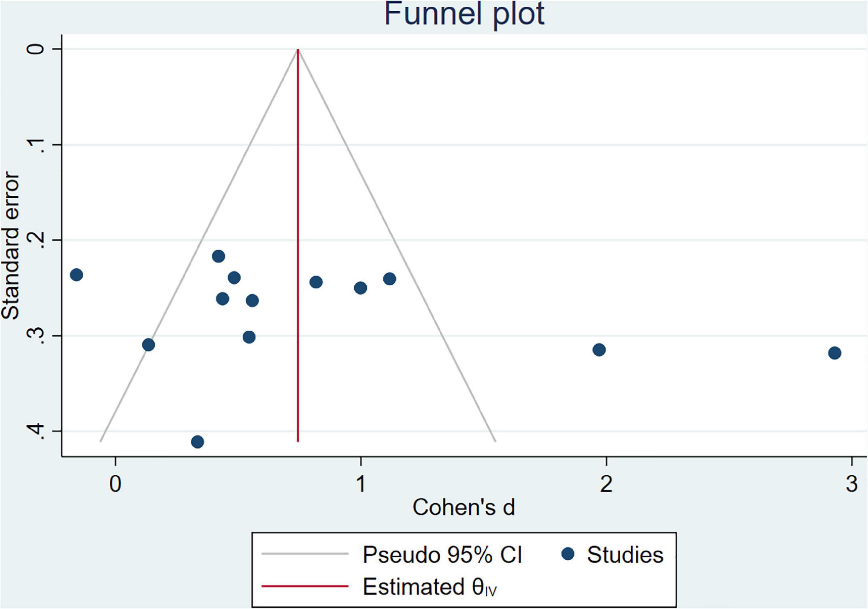Click the red Estimated θ vertical line

pos(298,245)
